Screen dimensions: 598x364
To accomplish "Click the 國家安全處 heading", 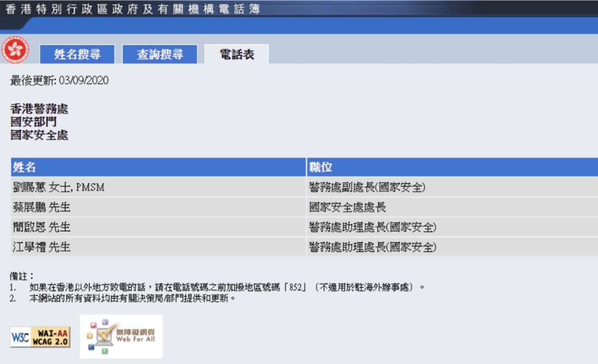I will (x=39, y=135).
